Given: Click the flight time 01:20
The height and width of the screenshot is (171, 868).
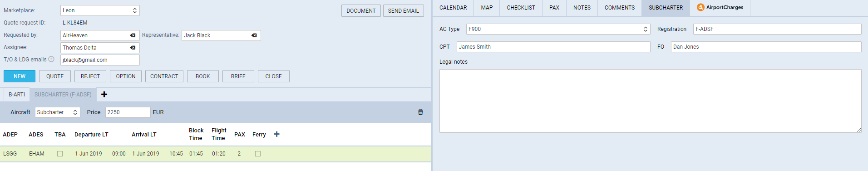Looking at the screenshot, I should pos(219,154).
